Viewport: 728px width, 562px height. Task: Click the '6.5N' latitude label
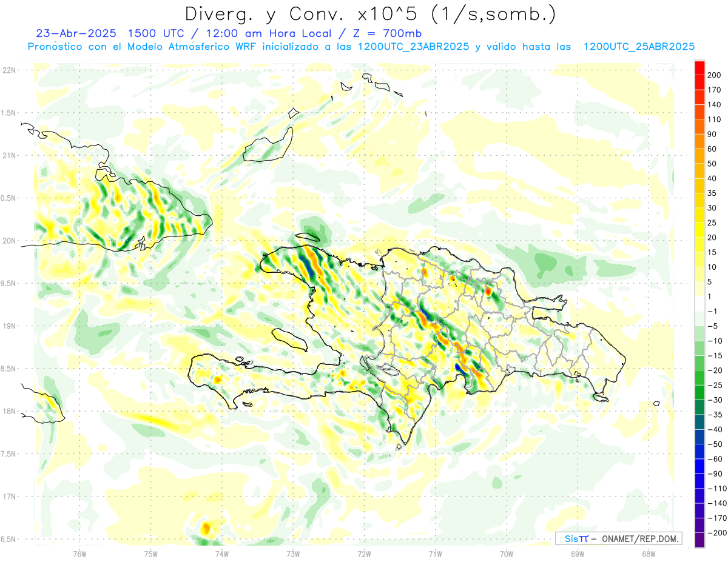click(x=8, y=539)
